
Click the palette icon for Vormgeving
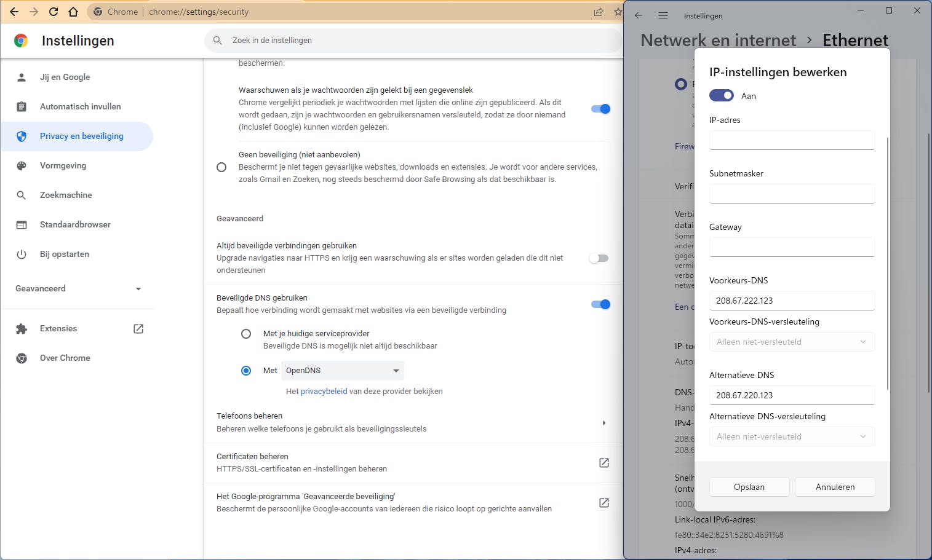tap(22, 165)
